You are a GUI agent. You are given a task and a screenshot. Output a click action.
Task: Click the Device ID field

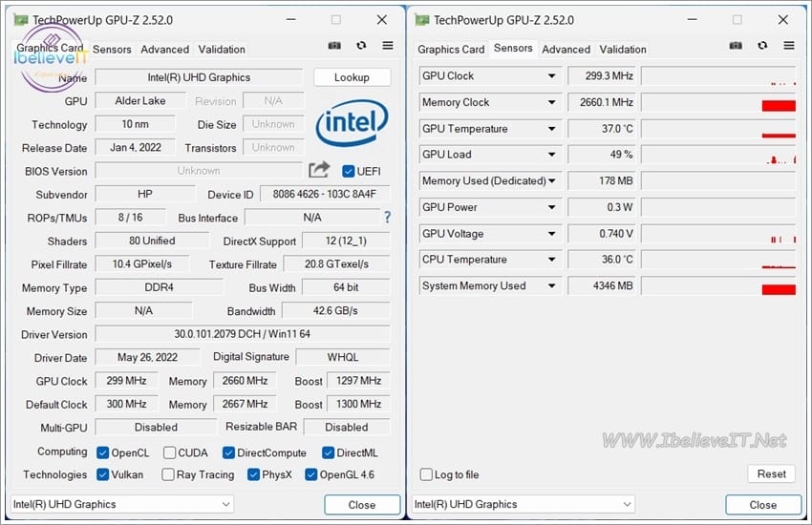point(325,194)
